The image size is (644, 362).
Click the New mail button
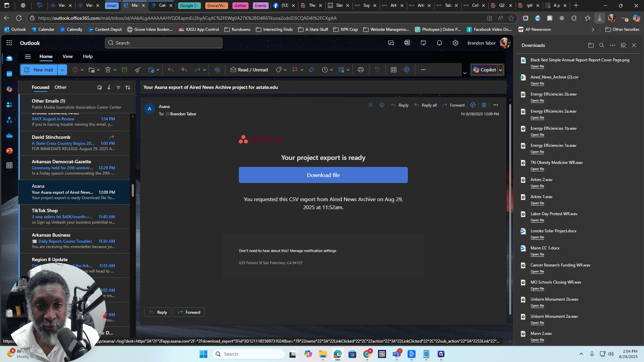click(39, 70)
